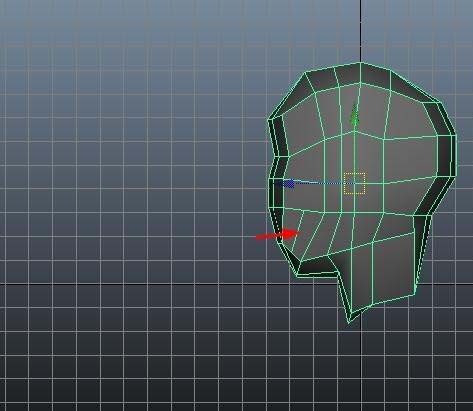Viewport: 473px width, 411px height.
Task: Click the dotted blue Z-axis manipulator line
Action: point(319,183)
